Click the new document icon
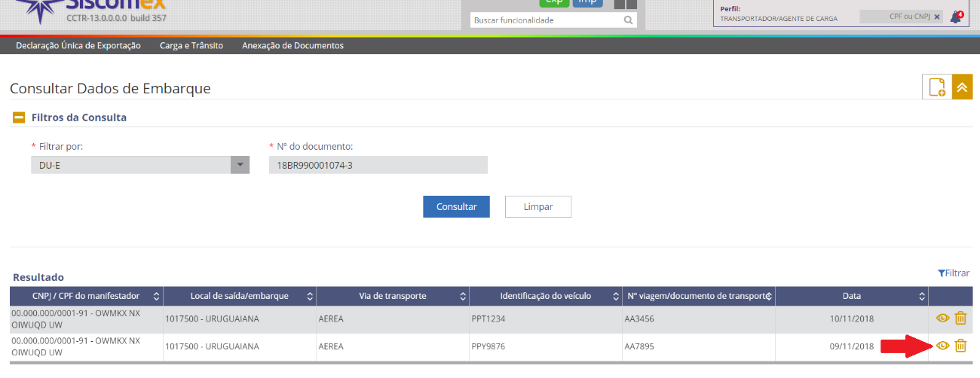Viewport: 980px width, 378px height. 937,87
